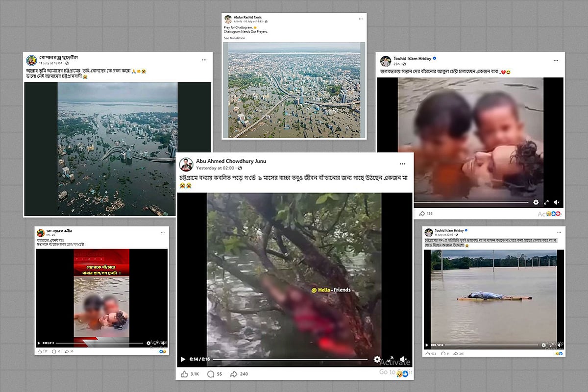The width and height of the screenshot is (588, 392).
Task: Mute the children-in-water video by Touhid Islam Hridoy
Action: coord(557,202)
